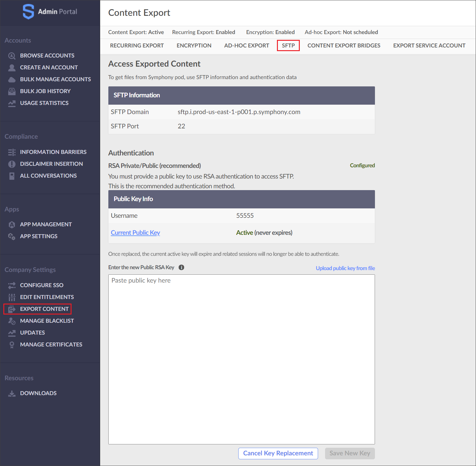Click the Configured status text

coord(362,165)
